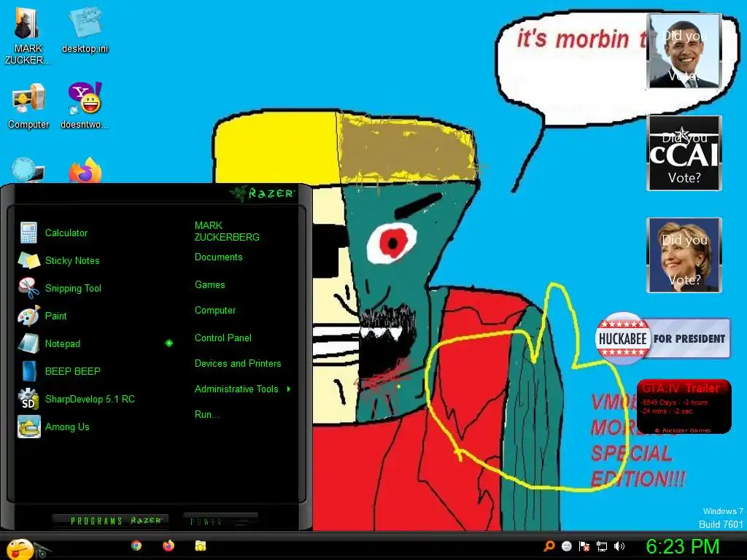Open Notepad in the start menu
Viewport: 747px width, 560px height.
click(x=50, y=343)
